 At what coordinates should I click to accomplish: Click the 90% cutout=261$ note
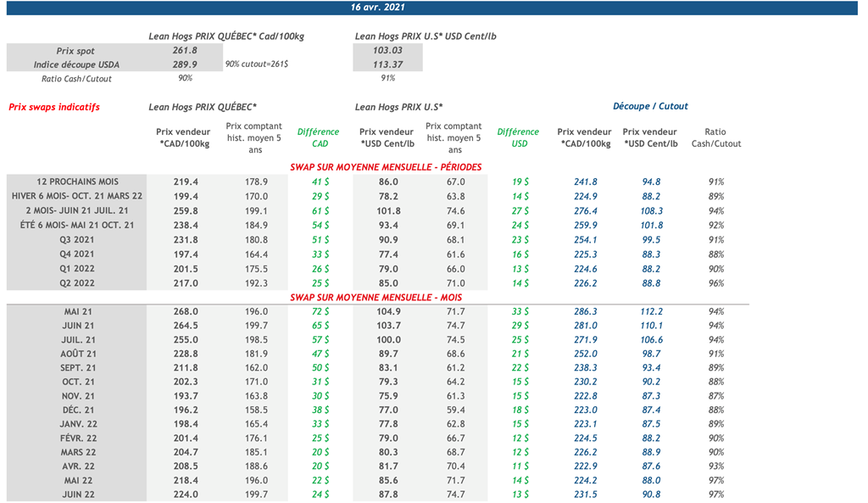click(x=256, y=64)
